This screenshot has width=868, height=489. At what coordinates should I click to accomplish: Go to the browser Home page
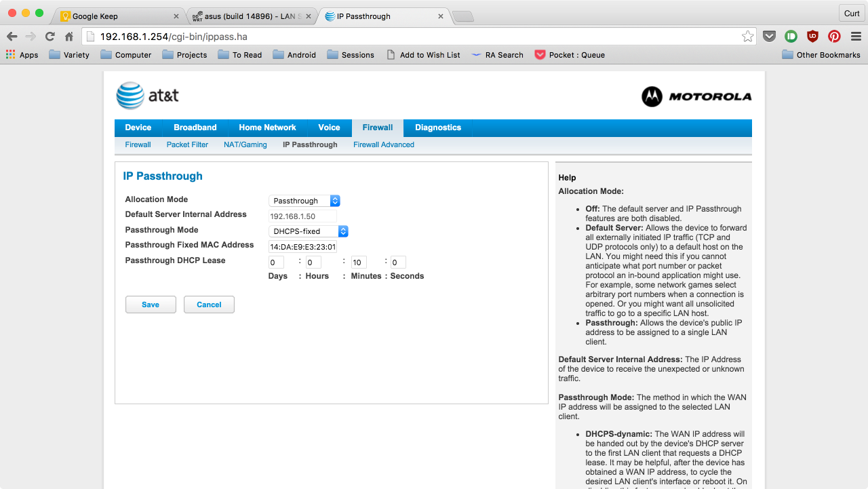point(68,37)
